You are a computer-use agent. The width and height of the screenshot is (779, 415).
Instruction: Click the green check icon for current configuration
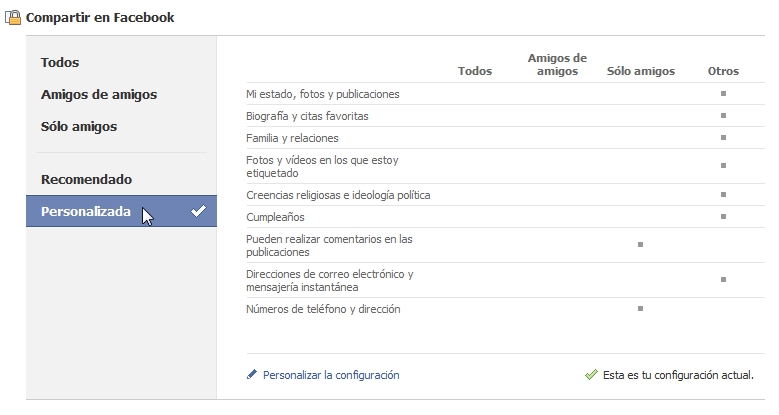tap(591, 375)
